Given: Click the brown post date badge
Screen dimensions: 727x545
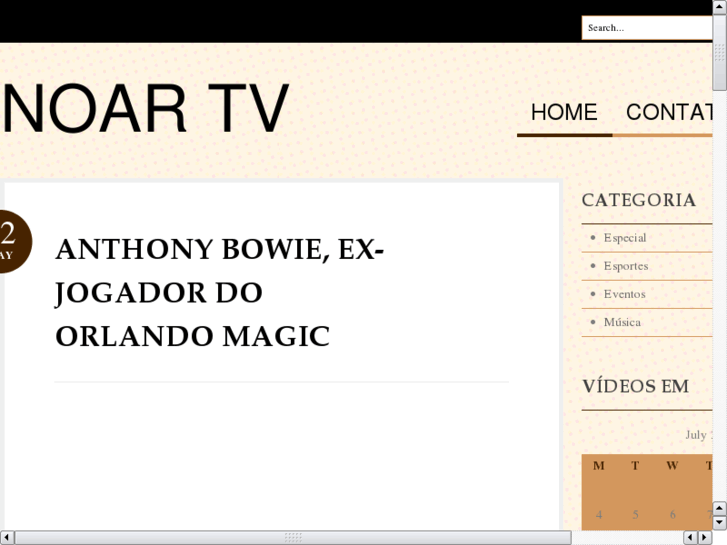Looking at the screenshot, I should [14, 242].
